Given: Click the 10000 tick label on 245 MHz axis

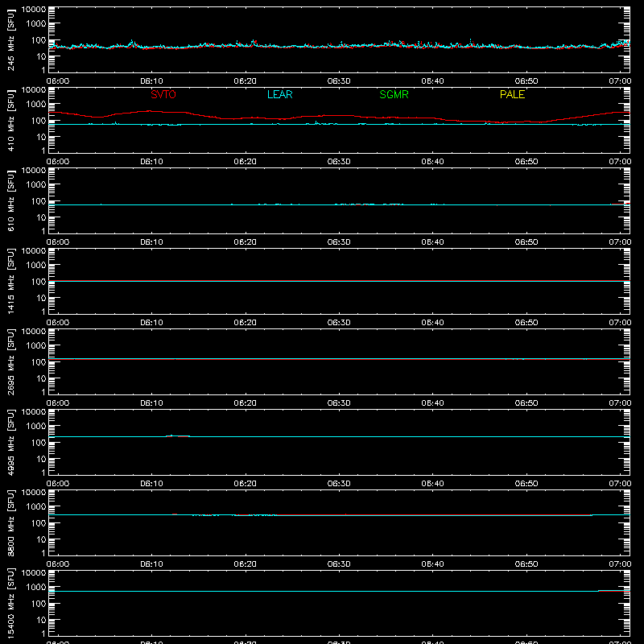Looking at the screenshot, I should 34,10.
